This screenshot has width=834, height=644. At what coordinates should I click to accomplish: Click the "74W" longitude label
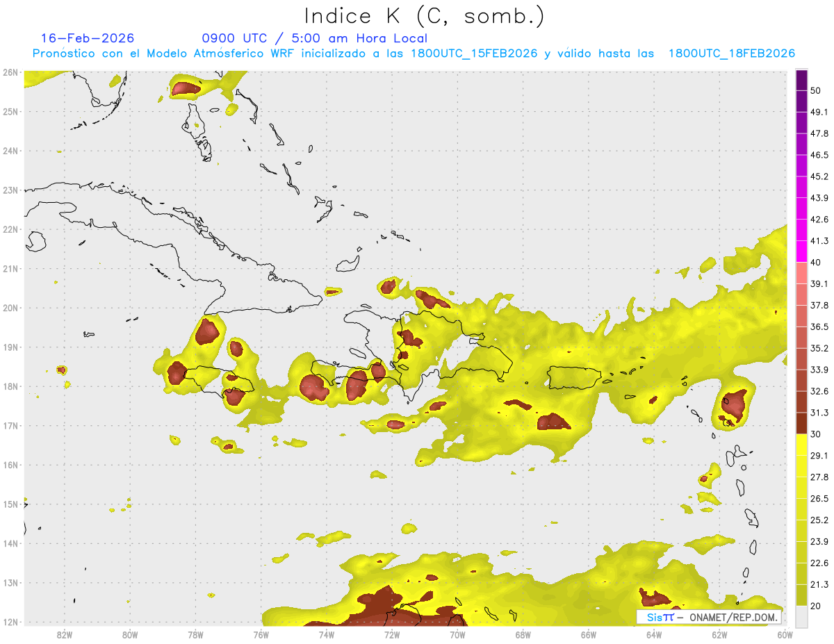(x=327, y=634)
